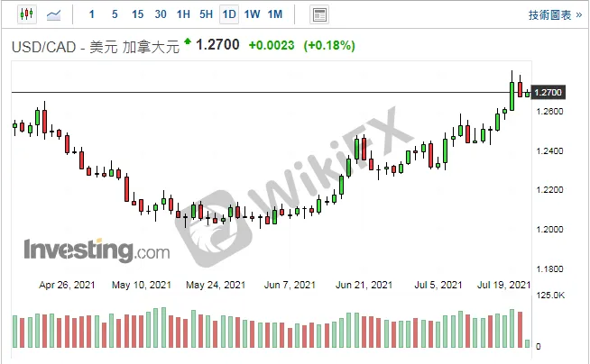Click the Jun 7, 2021 date label
The image size is (590, 364).
(x=290, y=285)
